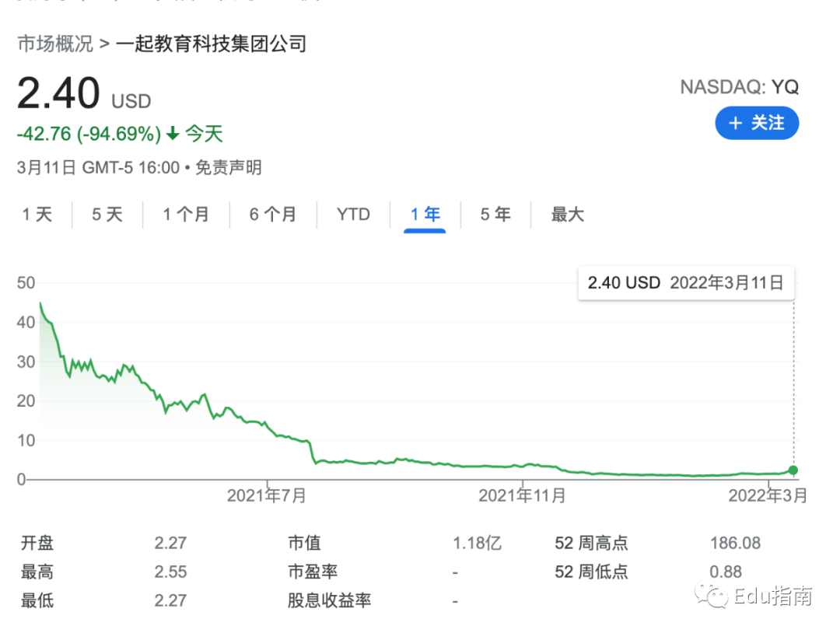The width and height of the screenshot is (840, 633).
Task: Select the 5 天 time range tab
Action: point(107,215)
